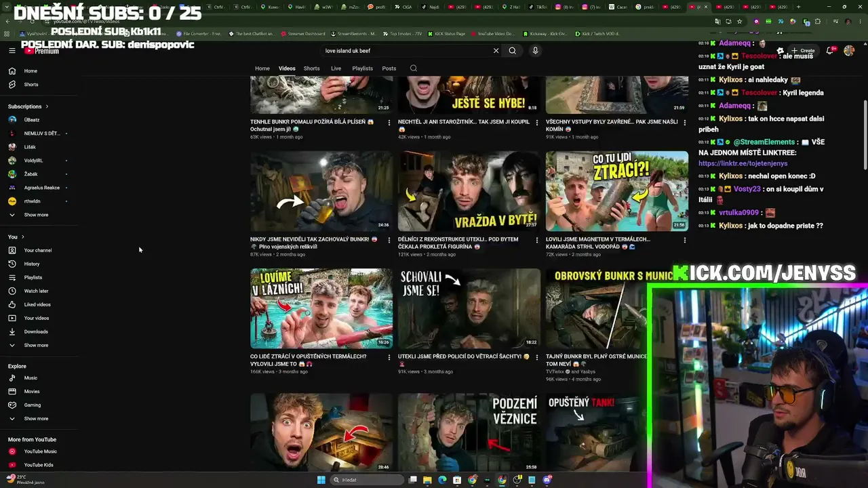Open the Top Emotes - 7TV bookmark

[403, 34]
